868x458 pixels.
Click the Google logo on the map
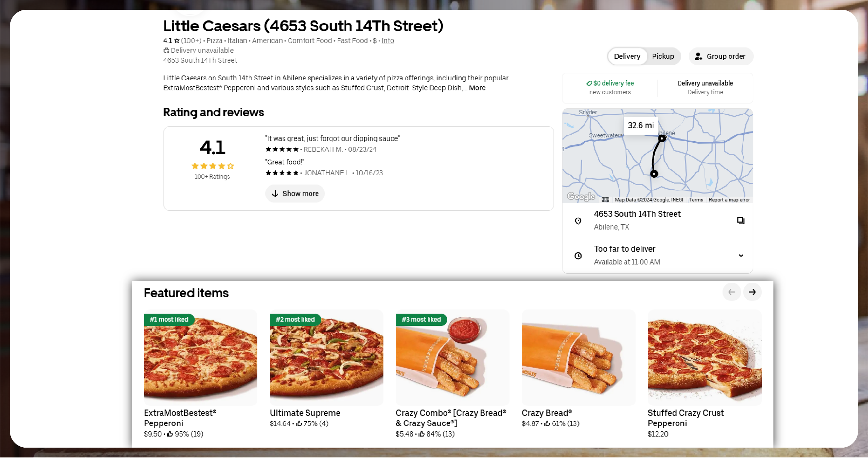pos(581,197)
